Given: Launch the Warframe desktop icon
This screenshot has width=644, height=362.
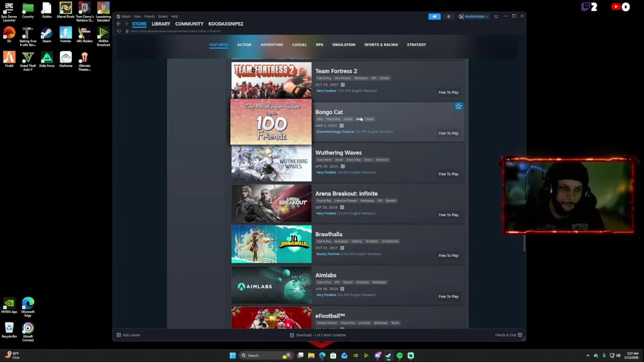Looking at the screenshot, I should (x=65, y=59).
